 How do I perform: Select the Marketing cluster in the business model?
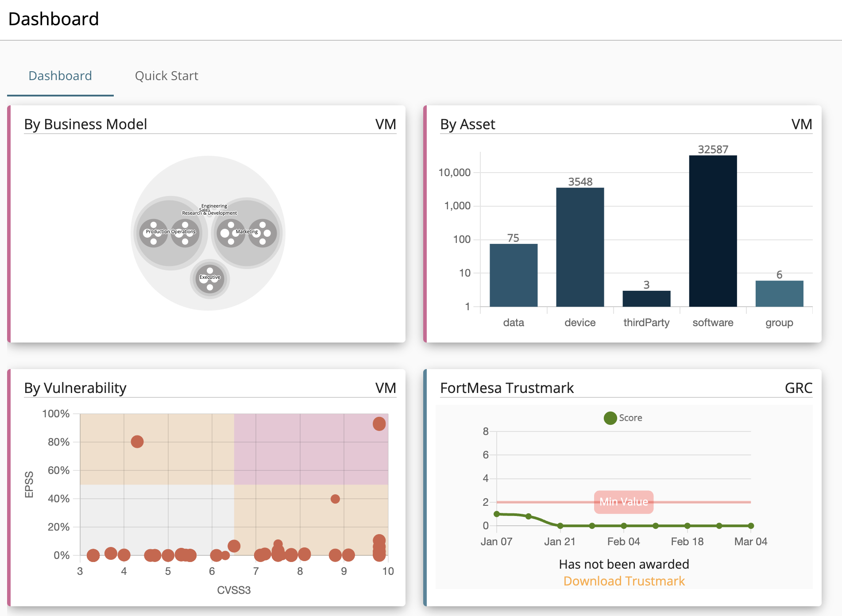click(247, 231)
